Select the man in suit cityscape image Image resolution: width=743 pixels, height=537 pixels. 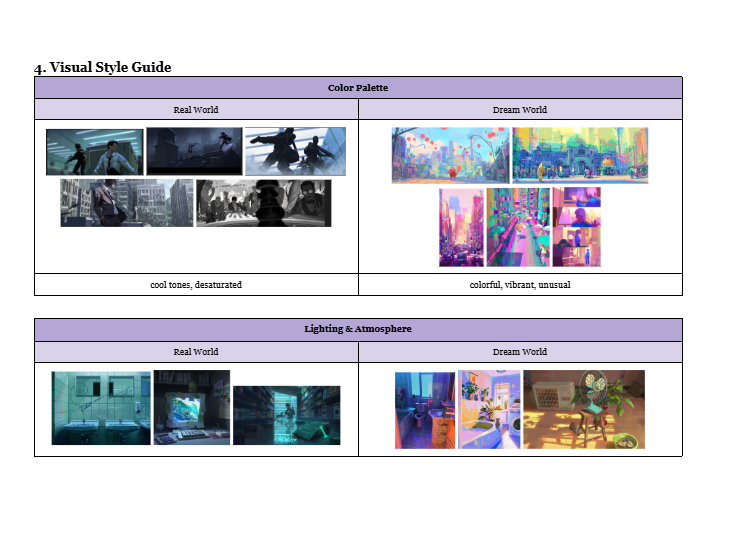pos(127,203)
